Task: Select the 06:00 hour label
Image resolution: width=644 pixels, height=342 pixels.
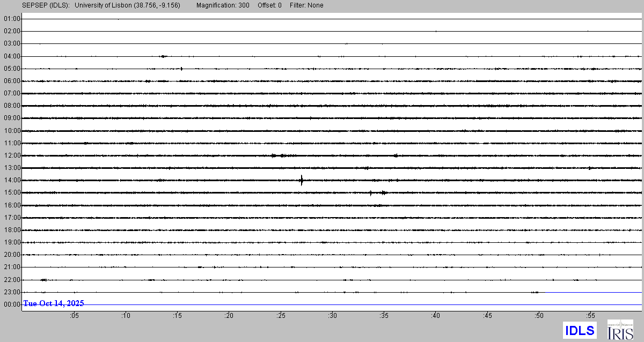Action: tap(12, 81)
